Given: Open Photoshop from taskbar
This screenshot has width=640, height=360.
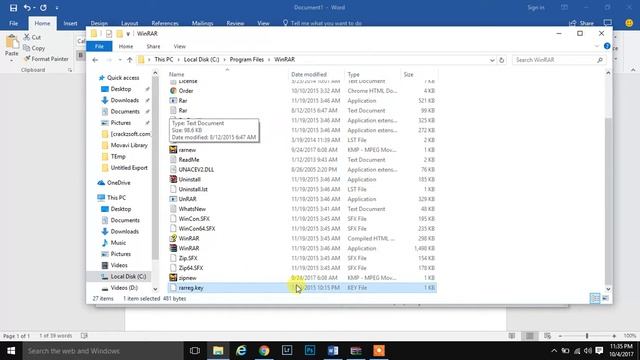Looking at the screenshot, I should (310, 351).
